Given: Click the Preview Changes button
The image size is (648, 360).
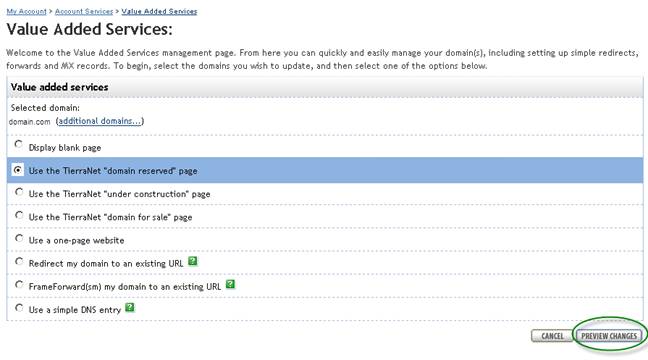Looking at the screenshot, I should click(x=609, y=336).
